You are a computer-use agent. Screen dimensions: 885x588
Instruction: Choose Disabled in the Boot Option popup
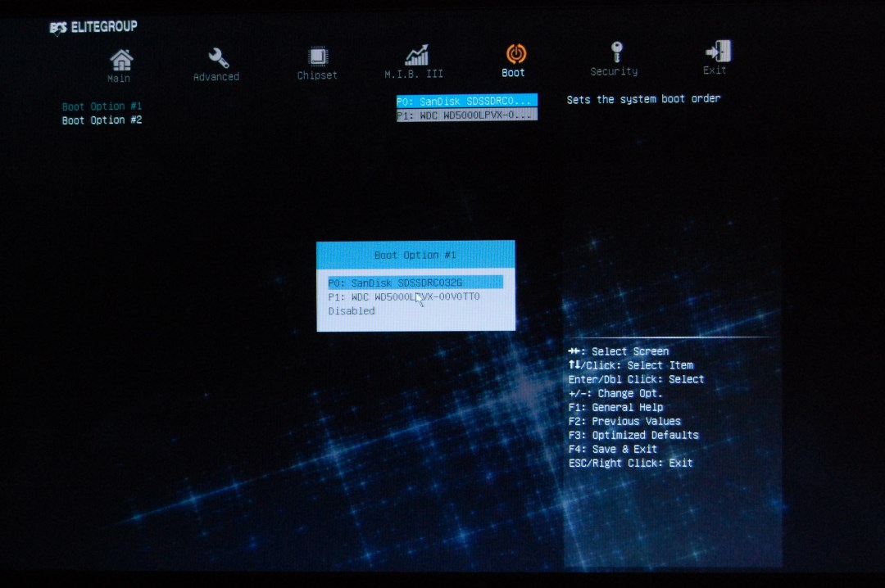pos(352,311)
